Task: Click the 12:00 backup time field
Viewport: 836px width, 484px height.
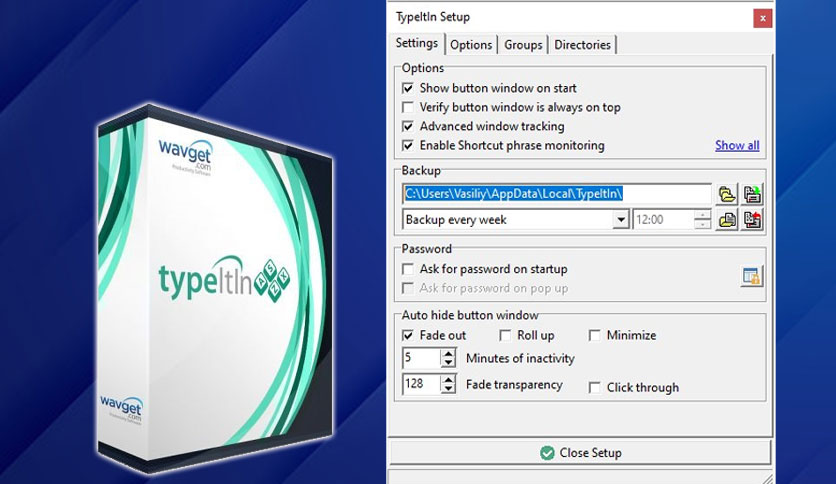Action: pyautogui.click(x=664, y=220)
